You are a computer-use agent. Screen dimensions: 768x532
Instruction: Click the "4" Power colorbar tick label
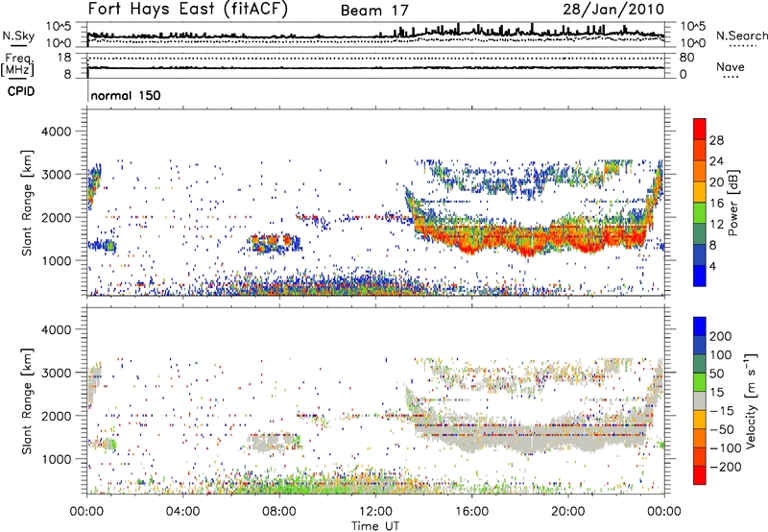[712, 266]
